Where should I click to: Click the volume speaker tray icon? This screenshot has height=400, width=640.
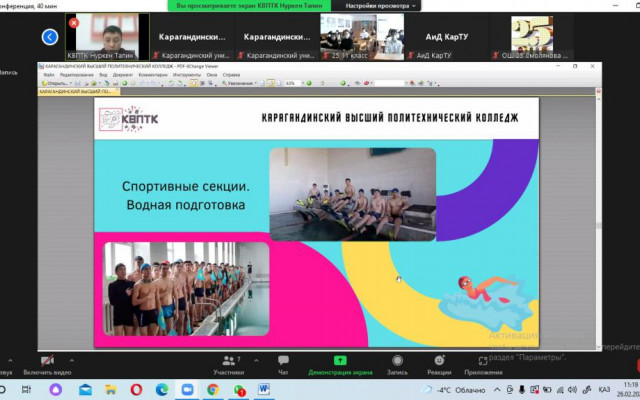point(573,390)
